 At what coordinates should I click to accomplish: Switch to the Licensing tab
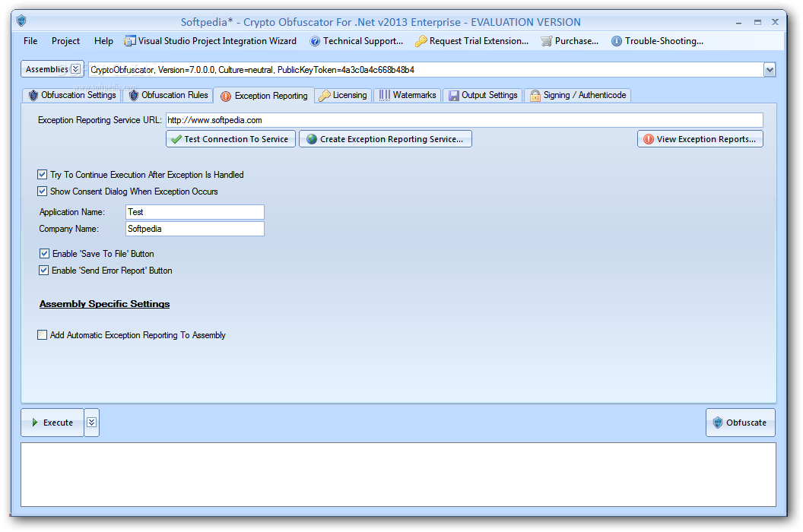[x=343, y=95]
